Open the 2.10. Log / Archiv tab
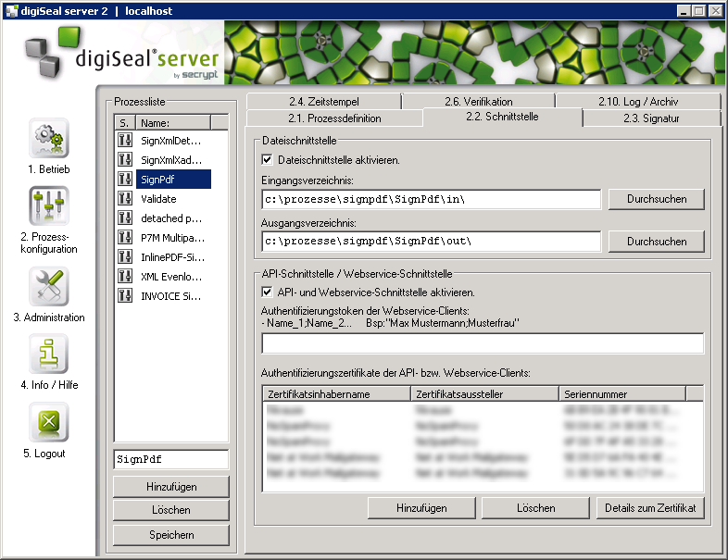728x560 pixels. pos(638,101)
